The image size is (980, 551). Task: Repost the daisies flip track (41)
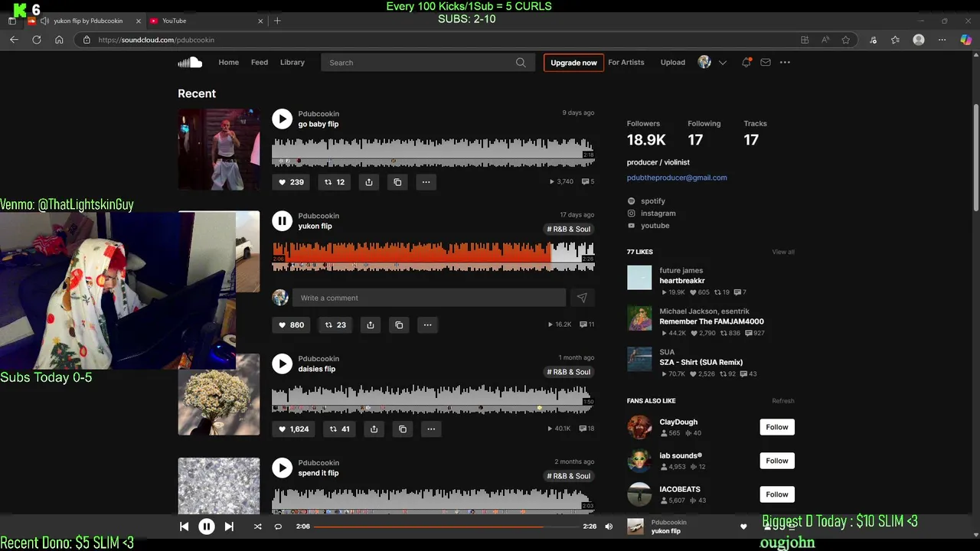(339, 429)
